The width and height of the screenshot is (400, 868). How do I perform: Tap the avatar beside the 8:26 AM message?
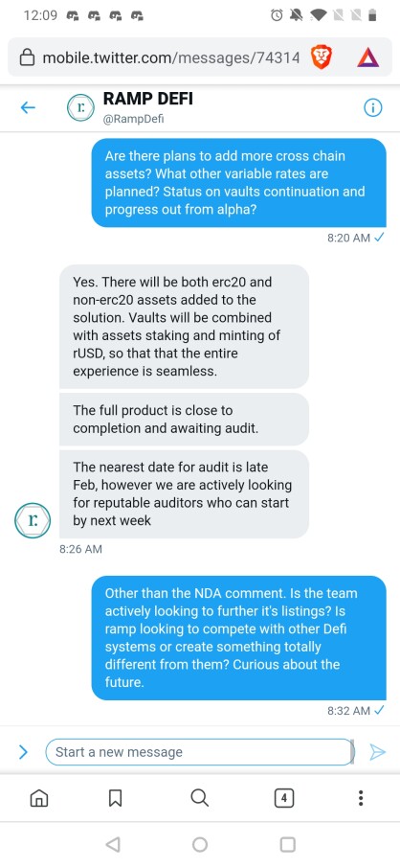click(x=33, y=520)
